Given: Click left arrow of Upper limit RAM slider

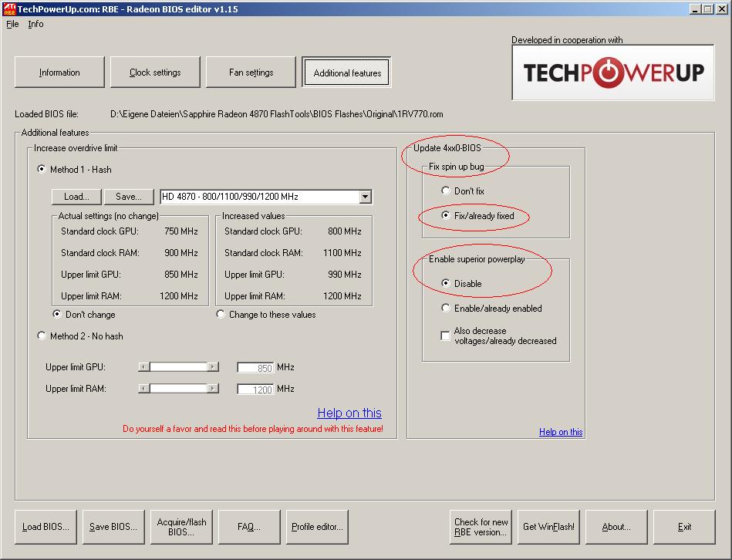Looking at the screenshot, I should point(143,388).
